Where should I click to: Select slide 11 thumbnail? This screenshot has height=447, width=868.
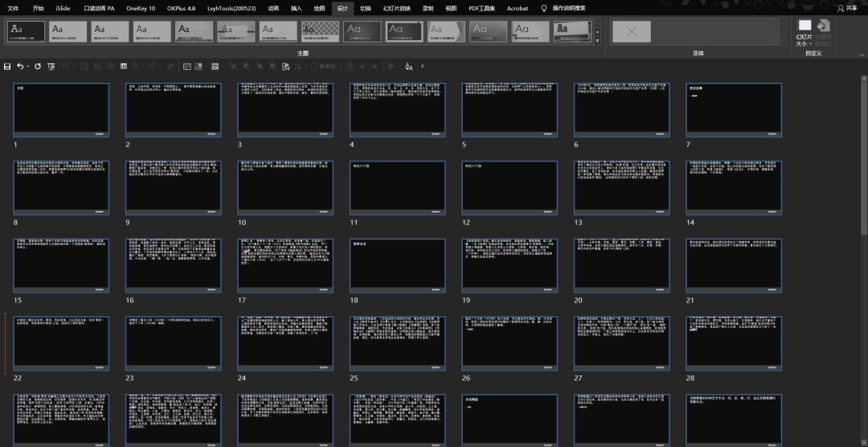398,188
